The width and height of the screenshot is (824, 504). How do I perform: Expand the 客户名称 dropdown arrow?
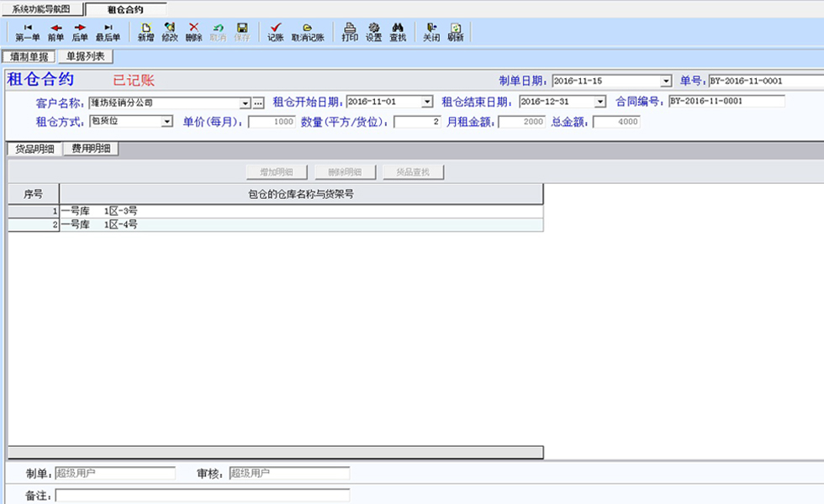[x=245, y=103]
